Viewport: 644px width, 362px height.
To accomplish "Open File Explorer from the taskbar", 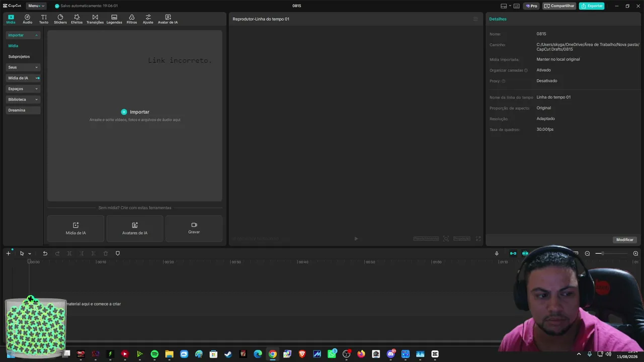I will click(x=169, y=354).
